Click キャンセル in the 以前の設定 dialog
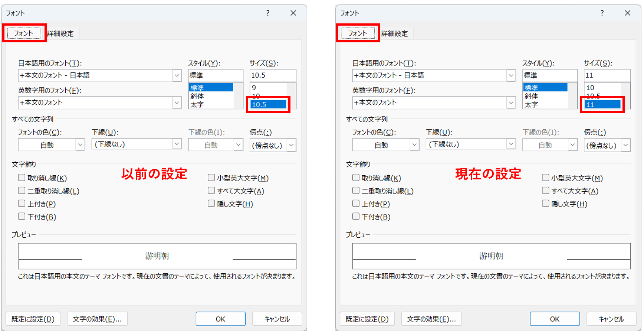The width and height of the screenshot is (644, 335). pyautogui.click(x=277, y=319)
